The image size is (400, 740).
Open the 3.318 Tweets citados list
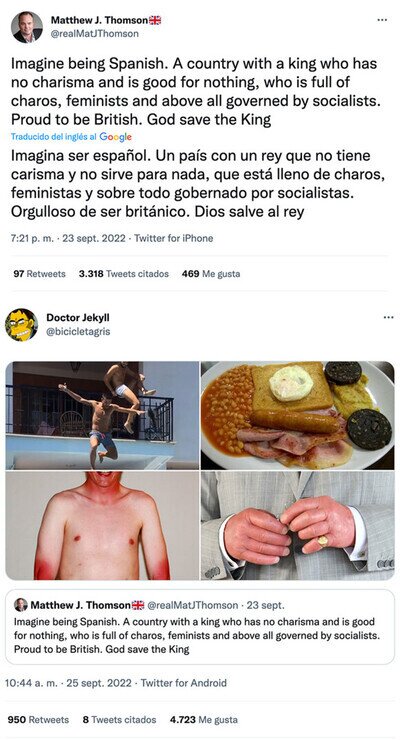[x=124, y=274]
